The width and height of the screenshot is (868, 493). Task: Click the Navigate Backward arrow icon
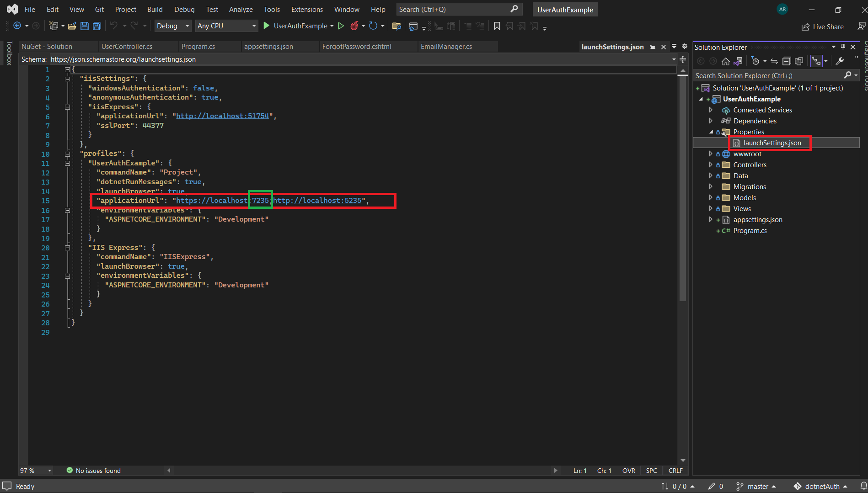[x=17, y=26]
